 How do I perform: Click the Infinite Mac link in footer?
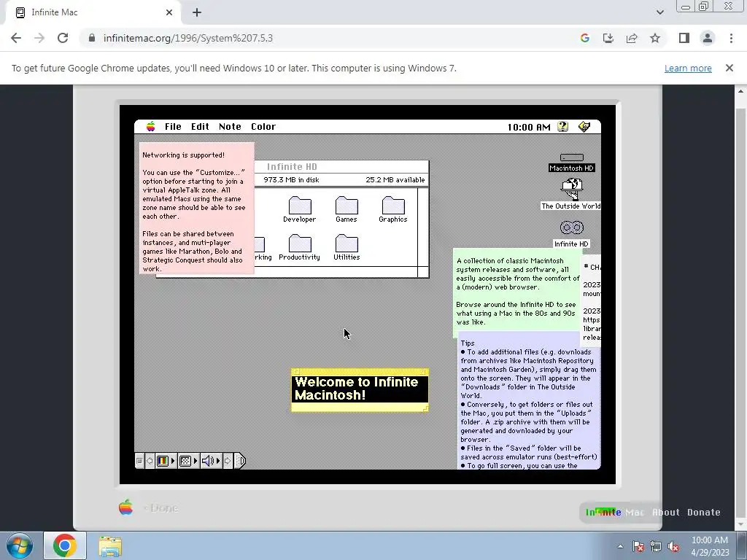[x=614, y=513]
